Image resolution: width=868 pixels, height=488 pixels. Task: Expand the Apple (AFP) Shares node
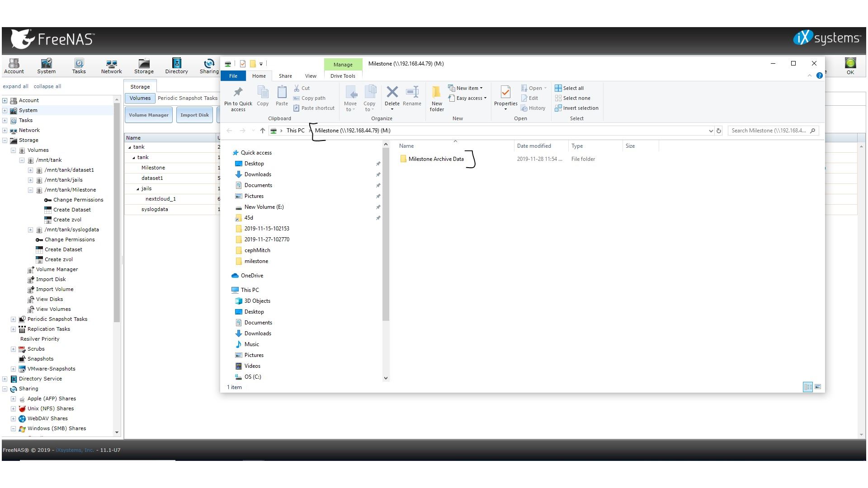(13, 399)
